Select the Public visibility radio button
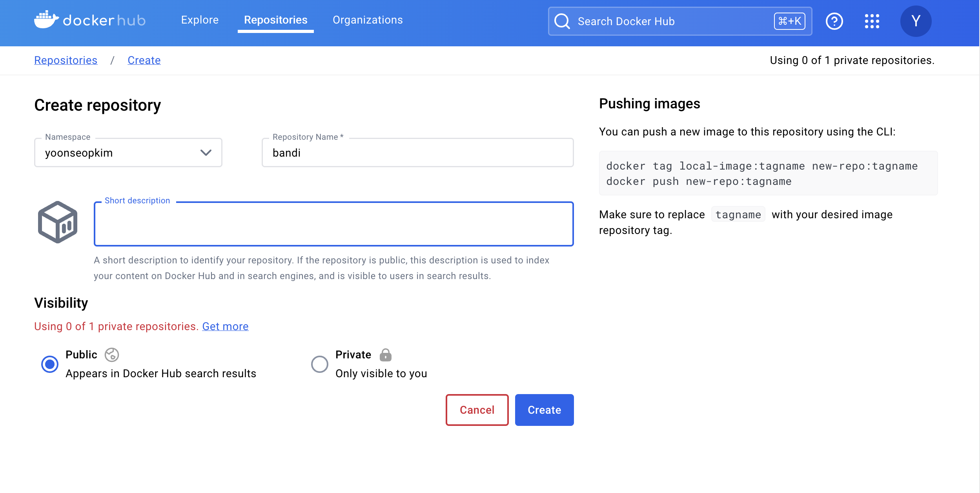 pyautogui.click(x=50, y=364)
